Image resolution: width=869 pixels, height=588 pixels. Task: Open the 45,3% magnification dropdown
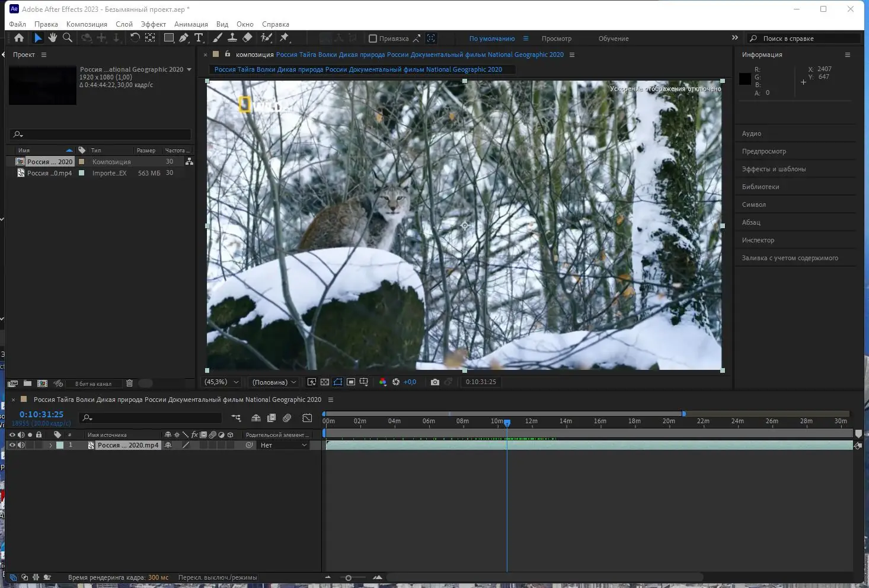pyautogui.click(x=222, y=382)
